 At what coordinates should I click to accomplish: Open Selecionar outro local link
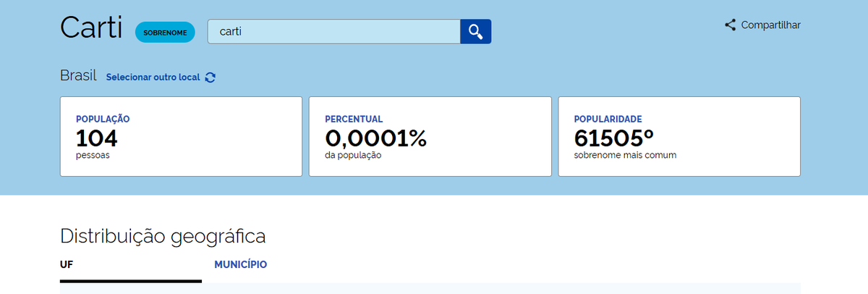(x=153, y=77)
